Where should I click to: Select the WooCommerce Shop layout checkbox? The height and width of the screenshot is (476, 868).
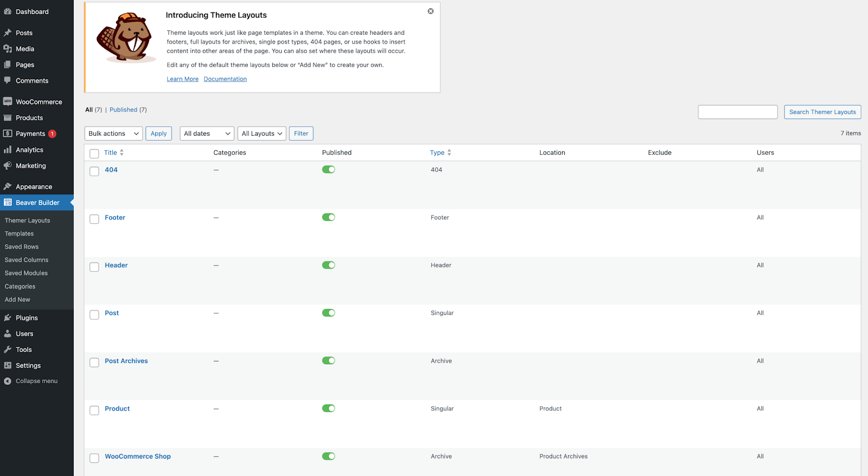point(94,458)
